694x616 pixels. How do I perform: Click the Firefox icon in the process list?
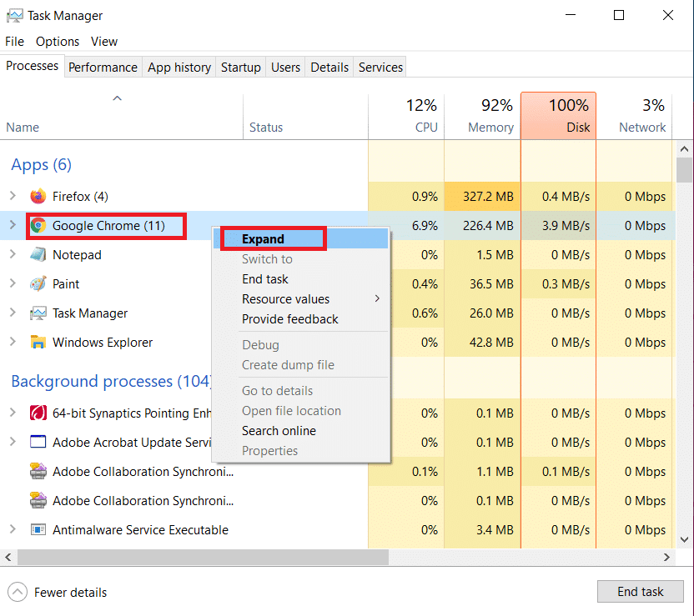click(x=38, y=196)
